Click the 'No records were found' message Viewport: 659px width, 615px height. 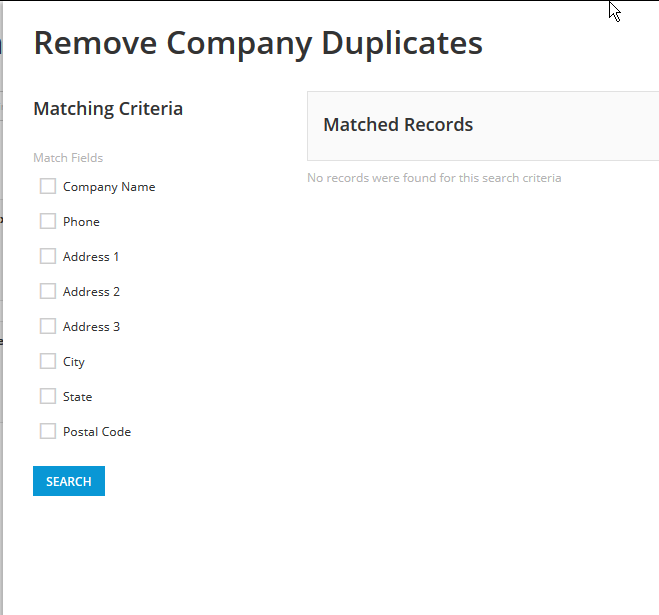point(434,178)
